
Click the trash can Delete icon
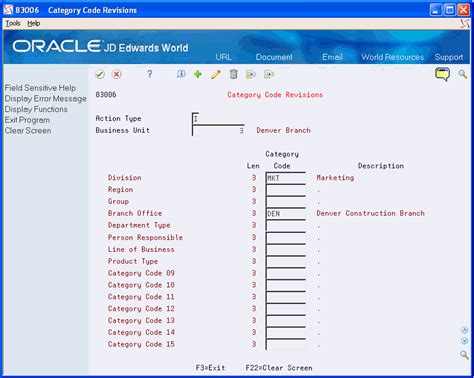[233, 74]
